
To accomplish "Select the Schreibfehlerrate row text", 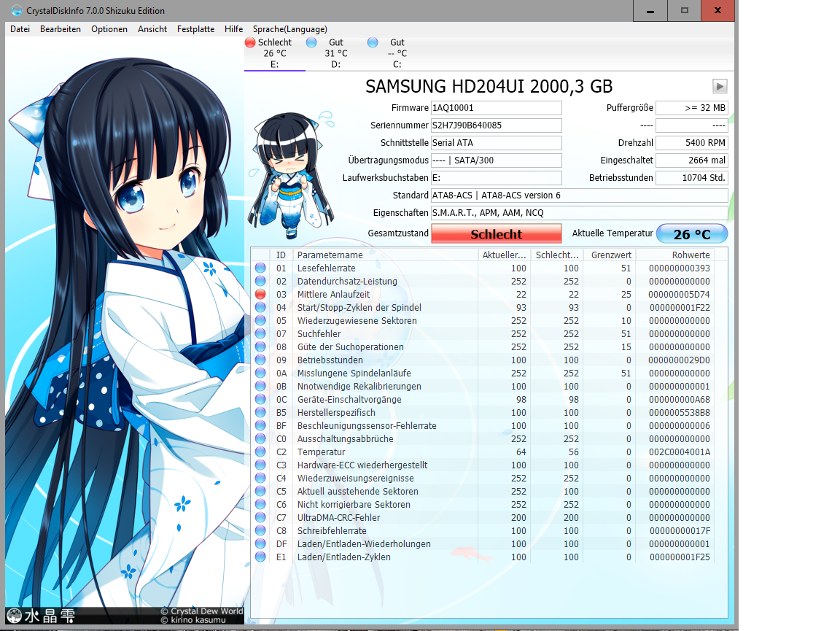I will pyautogui.click(x=332, y=531).
